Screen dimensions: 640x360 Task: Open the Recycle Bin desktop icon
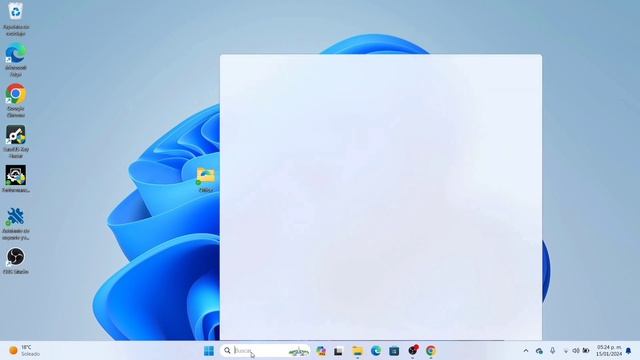(16, 18)
